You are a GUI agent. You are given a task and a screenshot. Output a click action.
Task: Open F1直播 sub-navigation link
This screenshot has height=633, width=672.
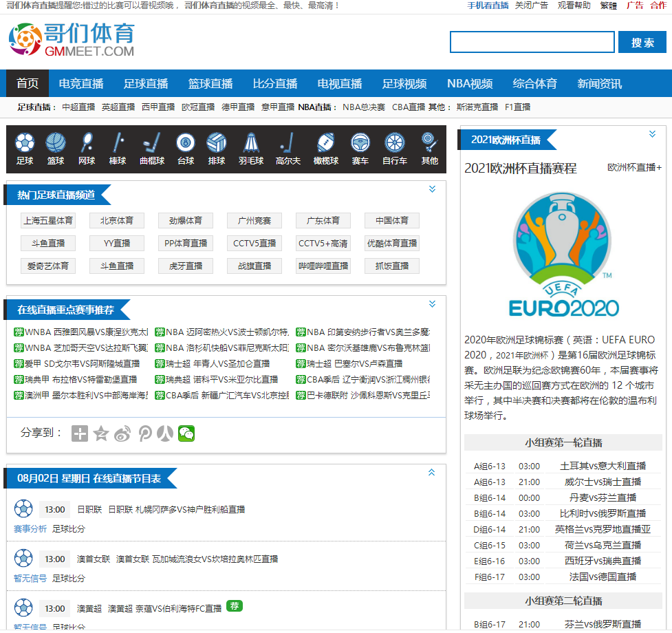click(518, 107)
